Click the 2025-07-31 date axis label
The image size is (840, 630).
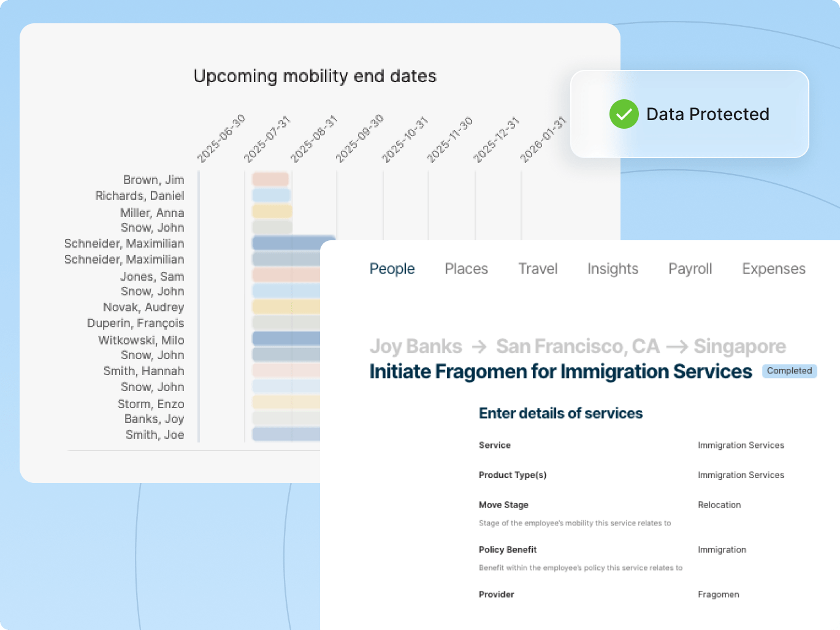(266, 140)
